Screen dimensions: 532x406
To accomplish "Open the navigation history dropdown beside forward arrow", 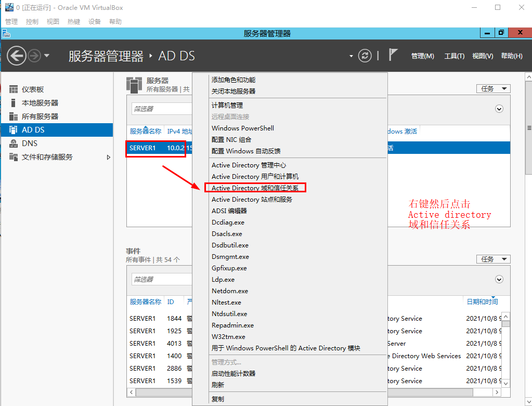I will 47,55.
